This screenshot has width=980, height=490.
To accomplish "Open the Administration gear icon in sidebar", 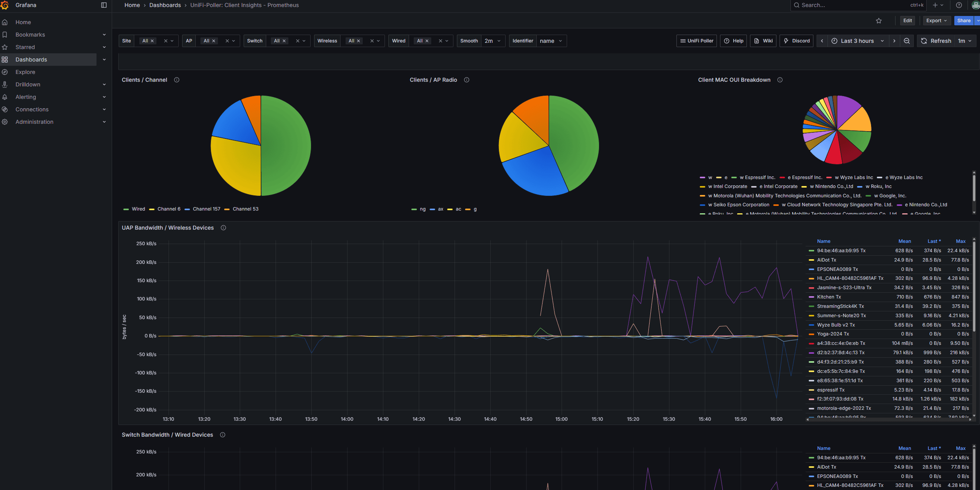I will pyautogui.click(x=5, y=122).
